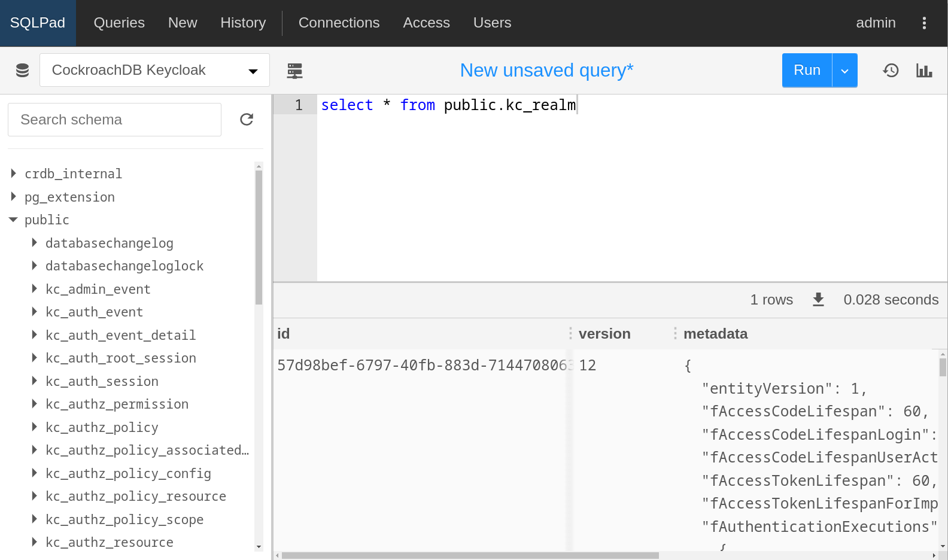Open the Access page
Screen dimensions: 948x560
[426, 23]
